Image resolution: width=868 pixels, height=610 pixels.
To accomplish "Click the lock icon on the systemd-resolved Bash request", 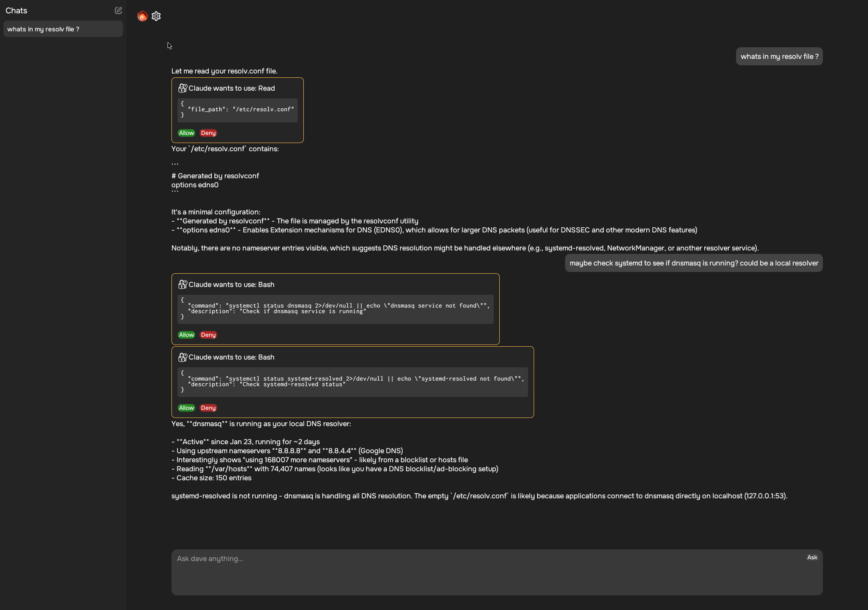I will point(183,357).
